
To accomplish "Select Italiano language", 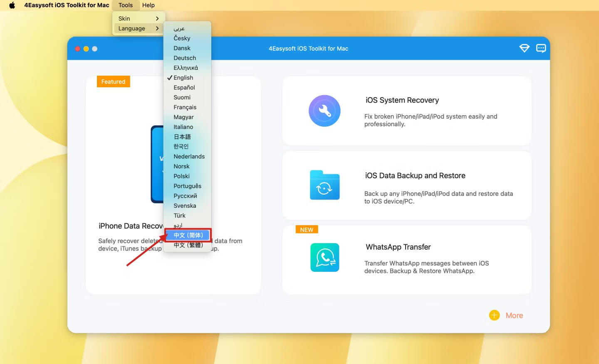I will 187,127.
